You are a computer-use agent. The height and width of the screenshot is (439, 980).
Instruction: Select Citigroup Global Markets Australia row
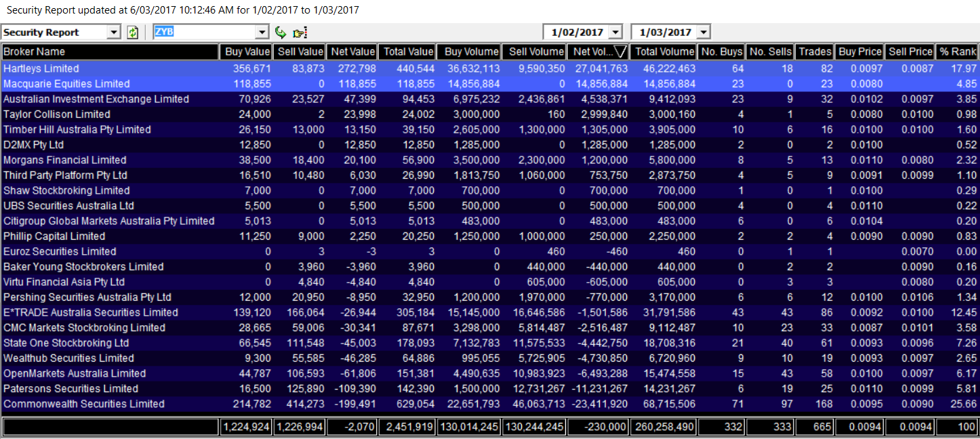tap(490, 221)
